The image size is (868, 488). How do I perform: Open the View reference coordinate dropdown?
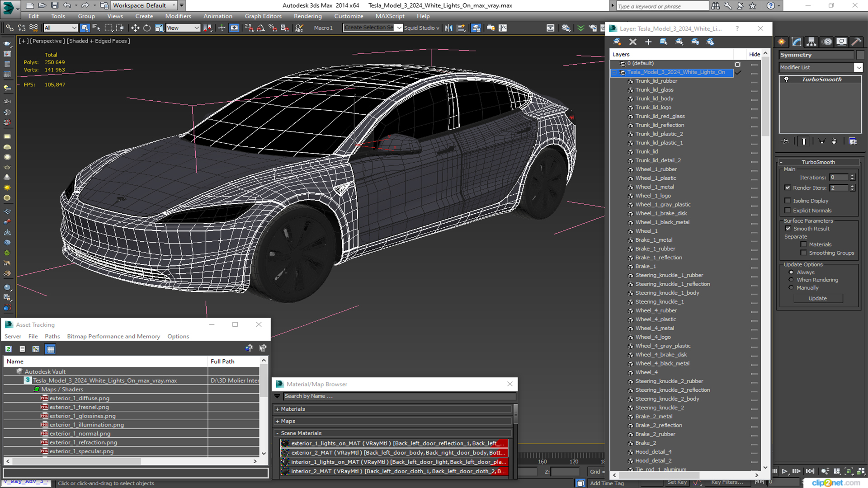(183, 28)
